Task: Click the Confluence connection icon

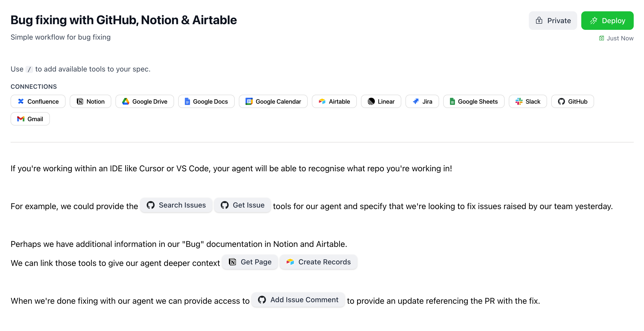Action: click(21, 102)
